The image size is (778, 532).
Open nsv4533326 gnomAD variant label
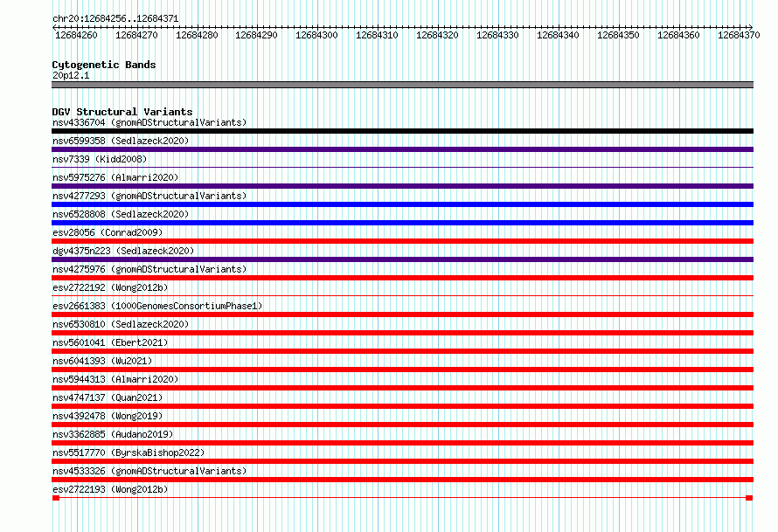click(149, 471)
